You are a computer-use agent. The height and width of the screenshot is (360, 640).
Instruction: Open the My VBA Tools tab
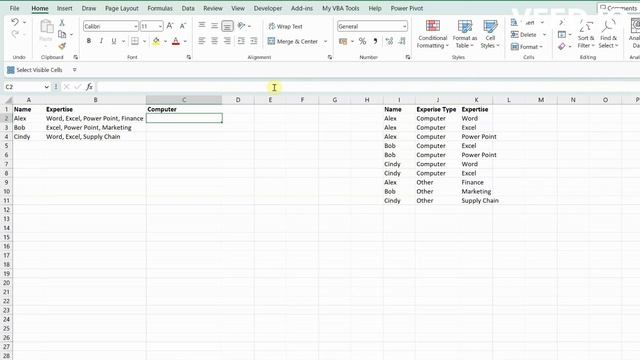tap(341, 8)
